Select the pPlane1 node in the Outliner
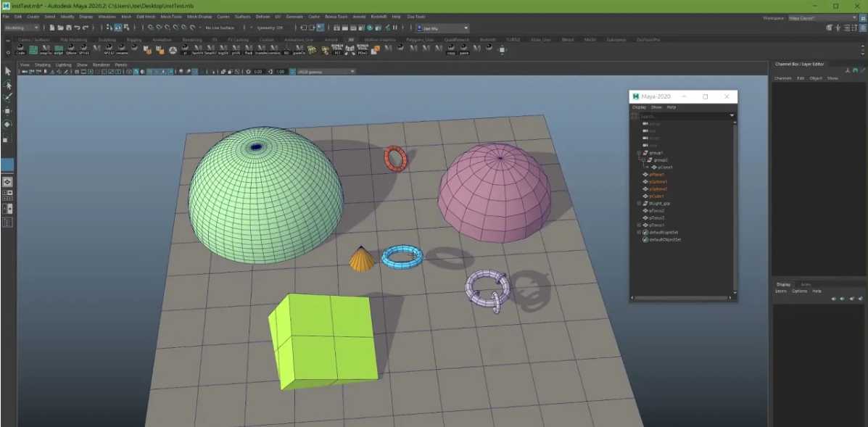This screenshot has width=868, height=427. point(656,174)
